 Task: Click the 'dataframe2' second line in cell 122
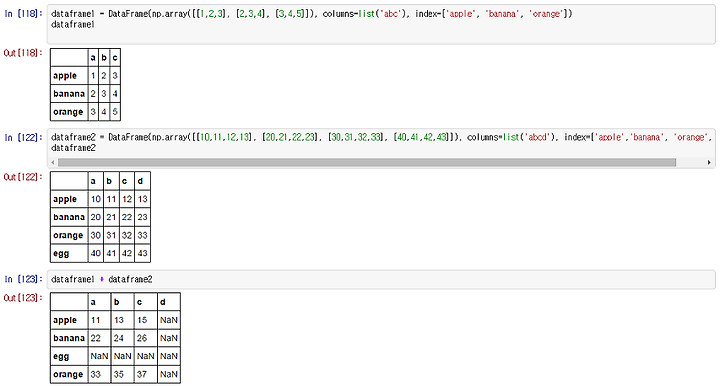(73, 148)
